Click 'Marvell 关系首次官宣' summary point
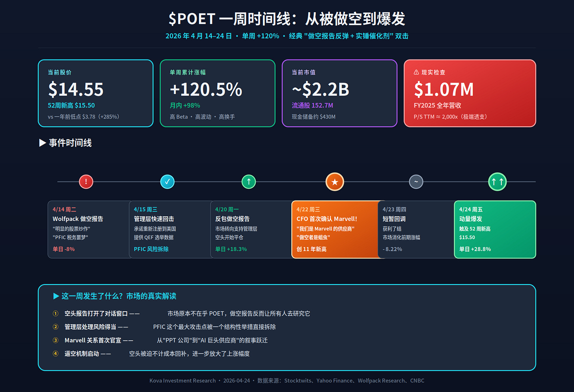Viewport: 574px width, 392px height. [x=93, y=340]
